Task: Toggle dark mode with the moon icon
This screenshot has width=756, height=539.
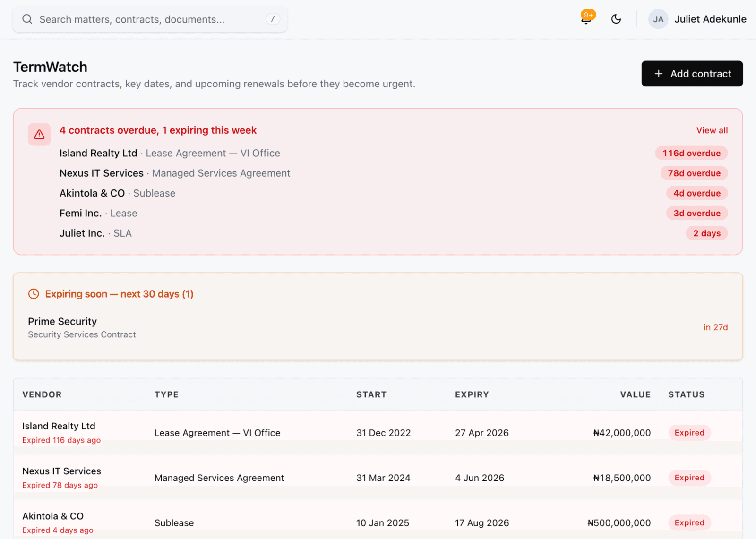Action: (x=616, y=19)
